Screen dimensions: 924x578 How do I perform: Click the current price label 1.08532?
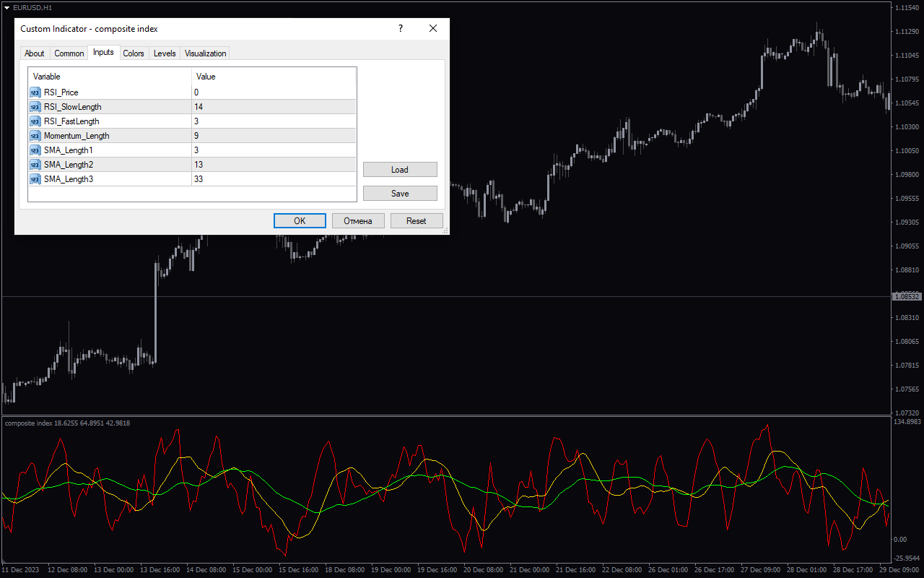pos(907,297)
